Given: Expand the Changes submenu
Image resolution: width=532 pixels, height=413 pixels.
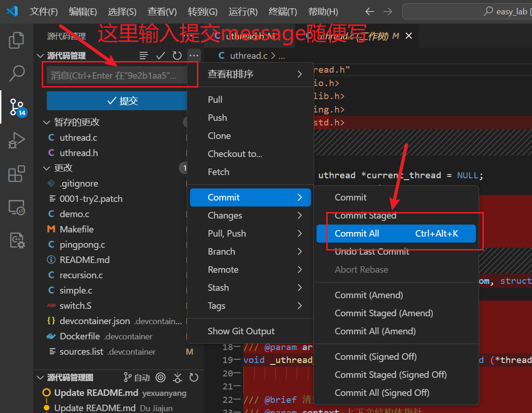Looking at the screenshot, I should 250,215.
